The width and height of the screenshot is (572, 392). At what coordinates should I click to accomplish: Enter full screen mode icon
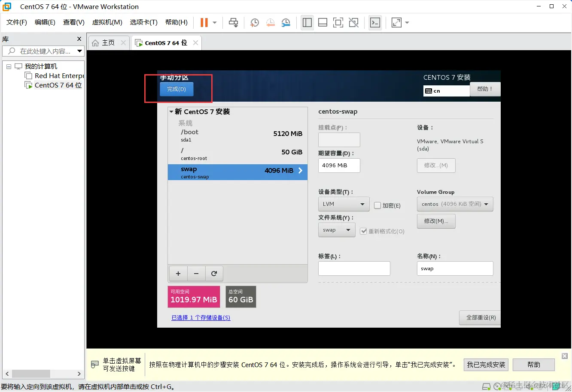click(338, 22)
